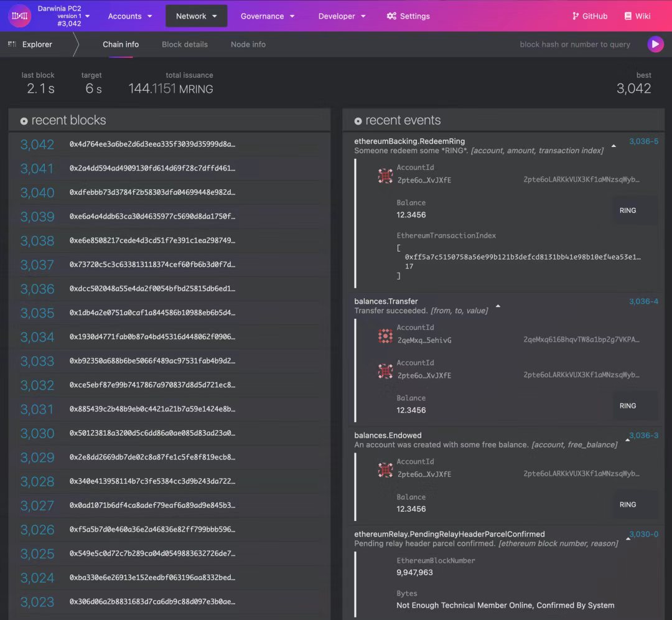Open the Accounts dropdown menu

pos(130,16)
